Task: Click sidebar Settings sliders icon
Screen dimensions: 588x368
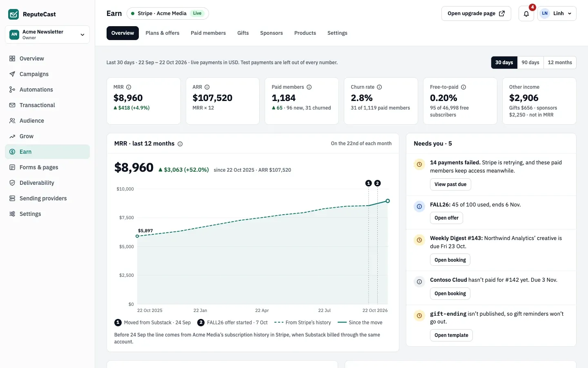Action: 12,214
